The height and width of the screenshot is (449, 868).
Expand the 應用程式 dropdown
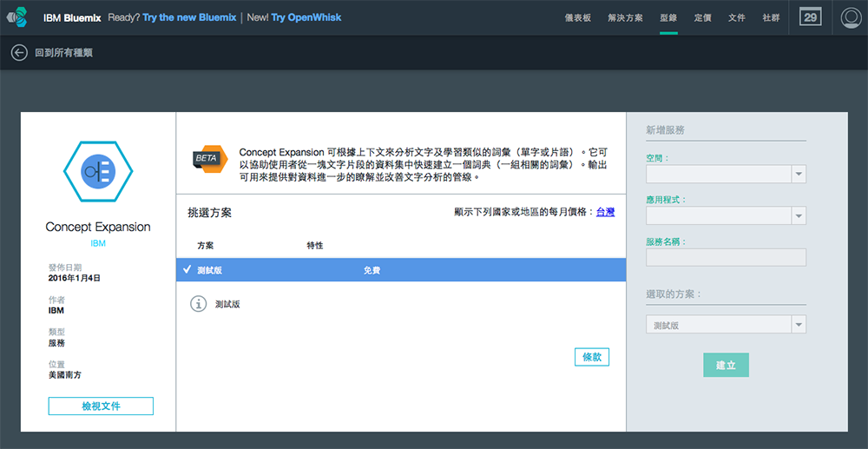(726, 215)
